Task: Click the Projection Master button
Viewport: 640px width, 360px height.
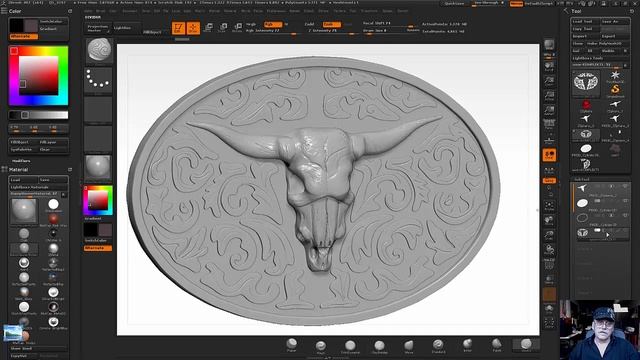Action: pos(98,28)
